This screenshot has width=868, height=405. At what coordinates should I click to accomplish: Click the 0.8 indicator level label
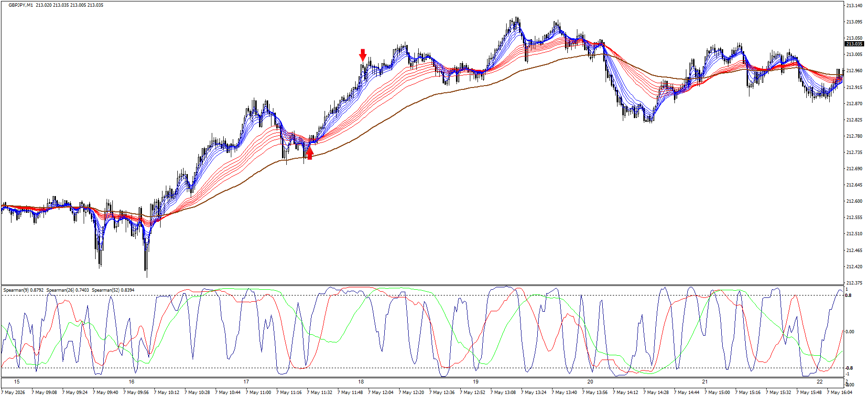pyautogui.click(x=848, y=296)
